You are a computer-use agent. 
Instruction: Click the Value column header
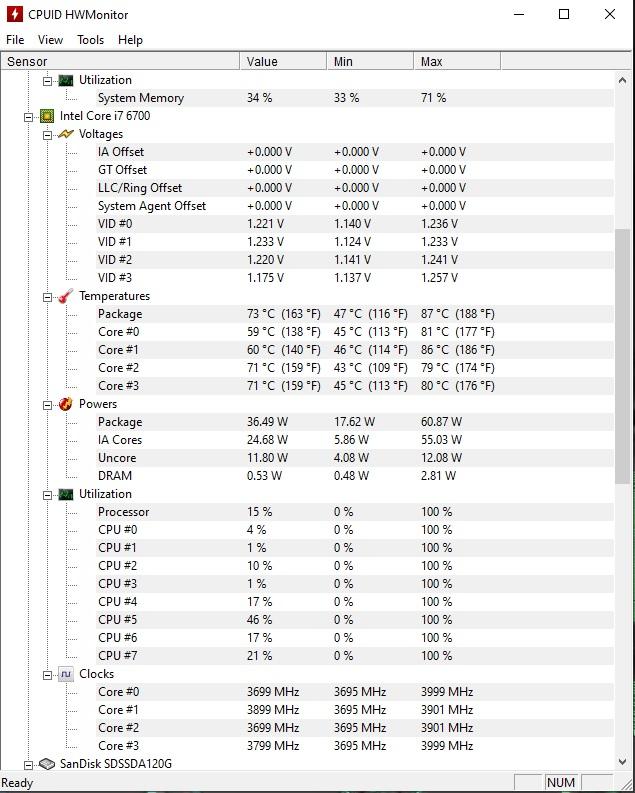(x=283, y=62)
